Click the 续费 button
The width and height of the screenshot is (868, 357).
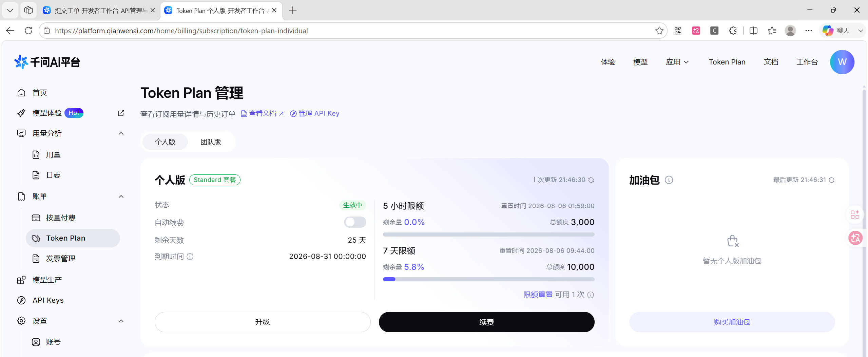(x=486, y=322)
